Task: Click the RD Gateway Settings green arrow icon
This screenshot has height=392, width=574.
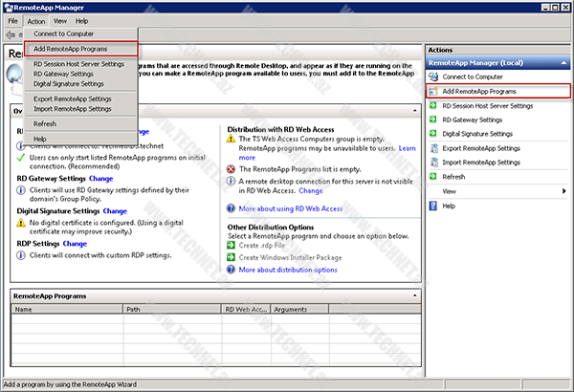Action: 433,120
